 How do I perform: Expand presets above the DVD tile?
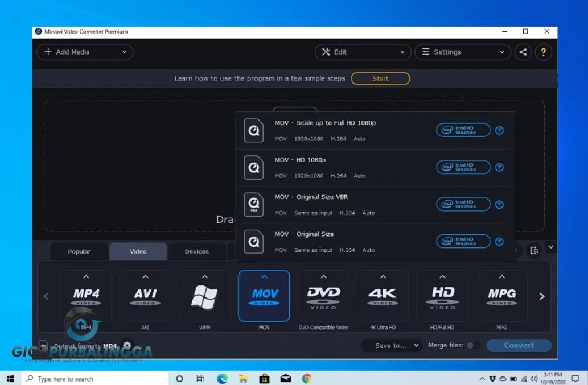coord(323,277)
